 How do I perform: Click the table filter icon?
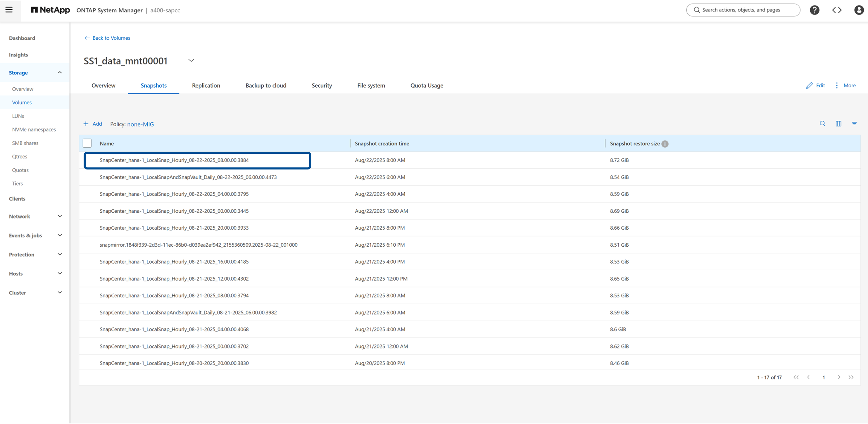pos(854,124)
